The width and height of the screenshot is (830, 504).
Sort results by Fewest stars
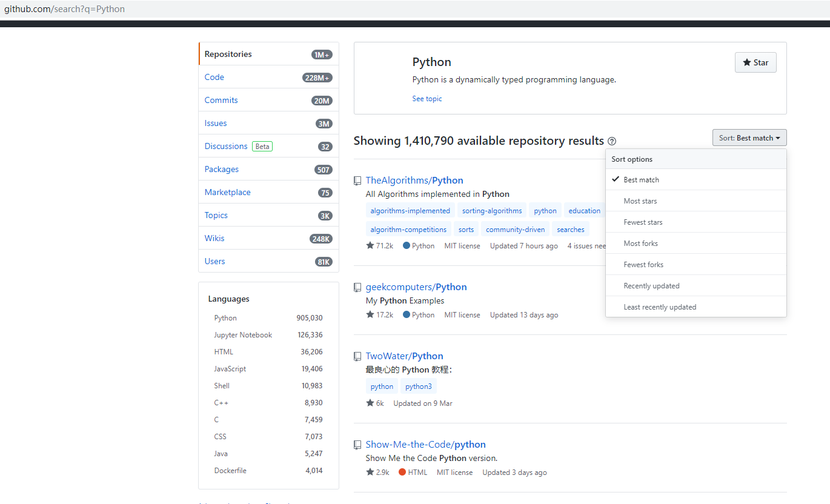point(696,222)
